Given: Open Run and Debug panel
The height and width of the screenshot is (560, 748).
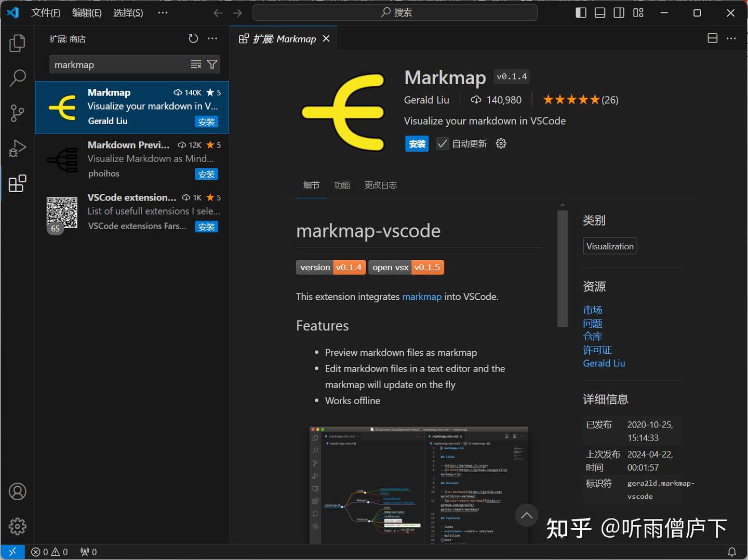Looking at the screenshot, I should click(17, 148).
